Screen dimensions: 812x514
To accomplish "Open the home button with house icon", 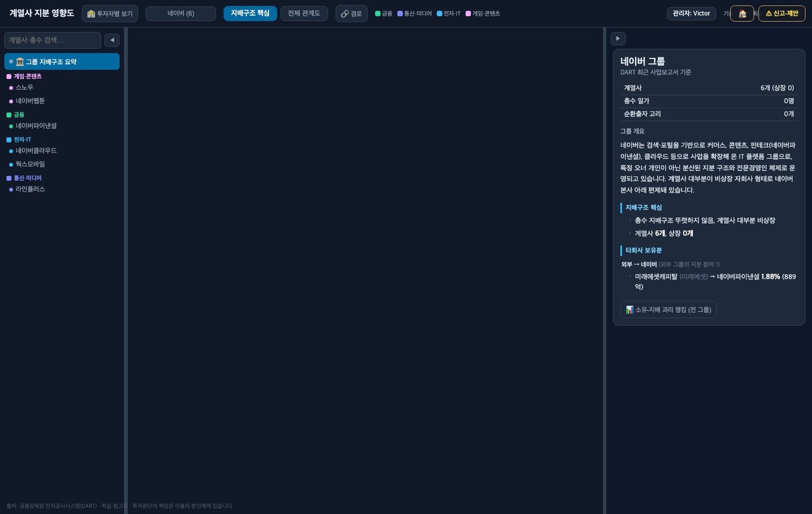I will tap(742, 13).
